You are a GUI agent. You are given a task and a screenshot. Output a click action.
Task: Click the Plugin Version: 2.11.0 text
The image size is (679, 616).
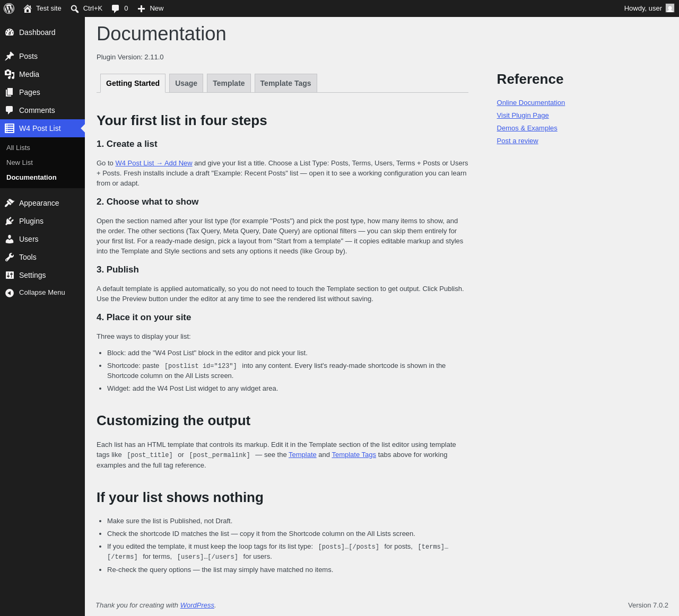(x=130, y=57)
